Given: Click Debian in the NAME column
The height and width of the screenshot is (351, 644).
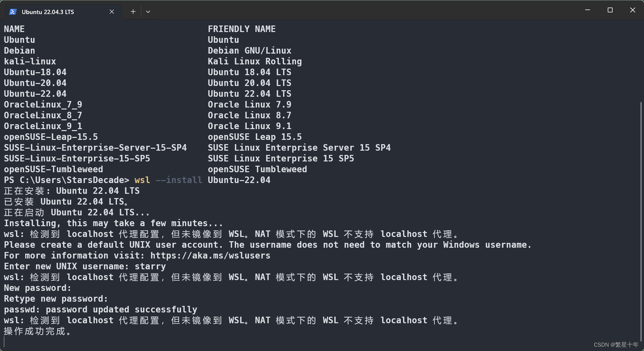Looking at the screenshot, I should coord(20,51).
